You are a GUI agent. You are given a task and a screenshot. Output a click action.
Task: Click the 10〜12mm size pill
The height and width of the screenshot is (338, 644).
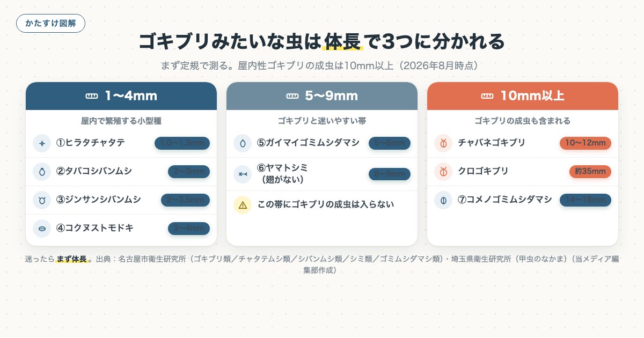pos(586,143)
